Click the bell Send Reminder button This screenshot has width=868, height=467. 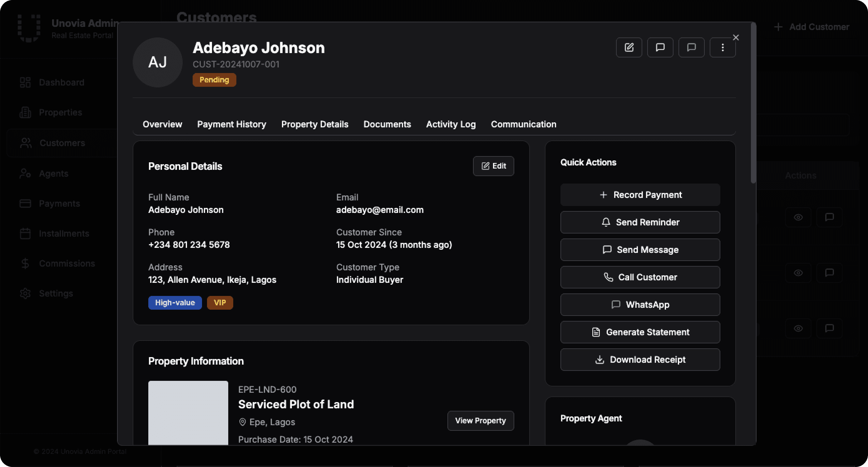point(640,222)
